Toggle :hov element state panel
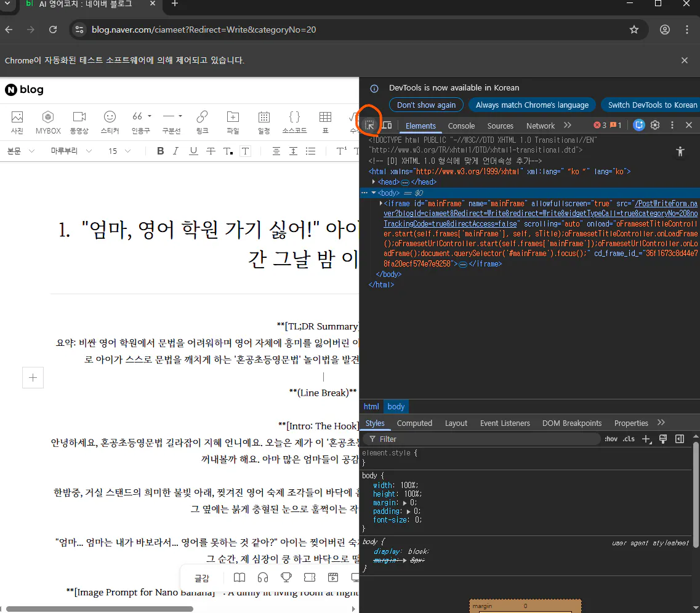700x613 pixels. coord(611,439)
